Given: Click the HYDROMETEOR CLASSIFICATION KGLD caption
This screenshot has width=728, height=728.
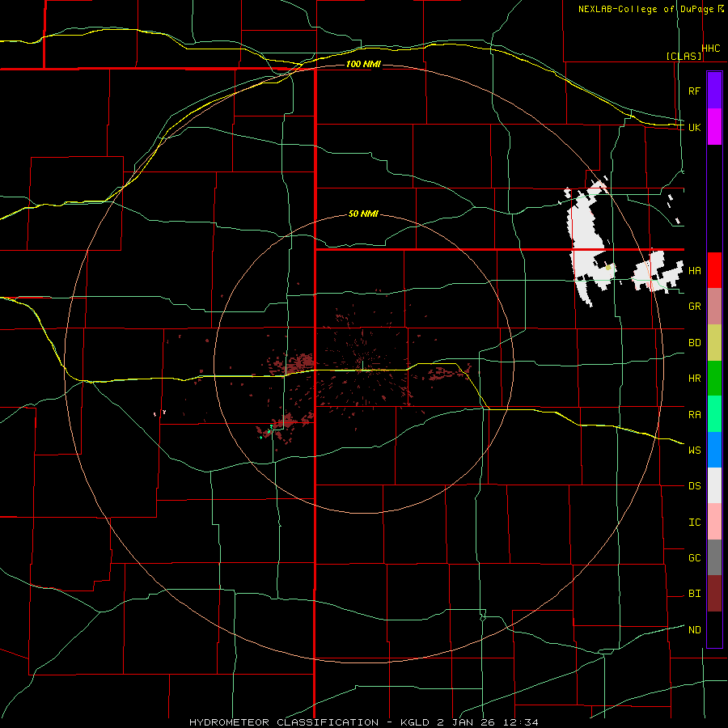Looking at the screenshot, I should coord(363,722).
